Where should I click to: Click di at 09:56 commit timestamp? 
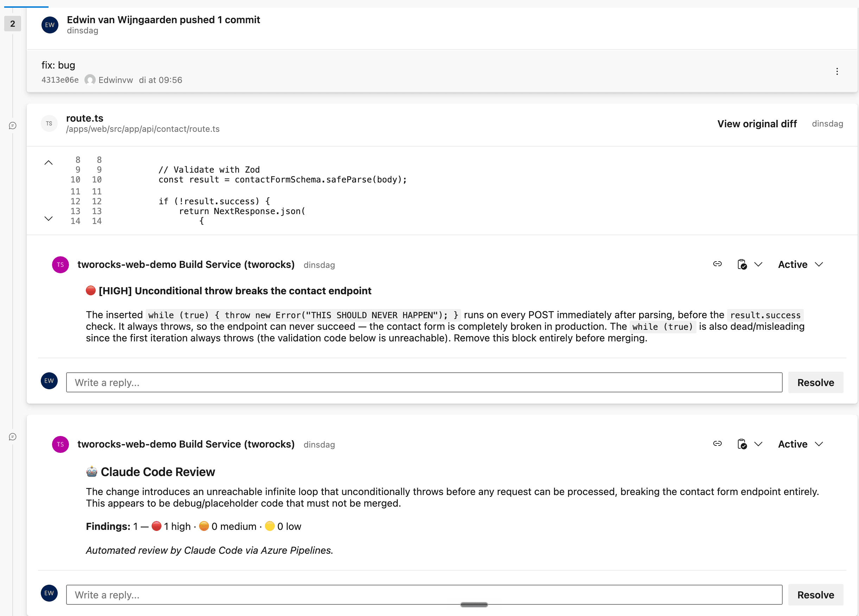[161, 80]
